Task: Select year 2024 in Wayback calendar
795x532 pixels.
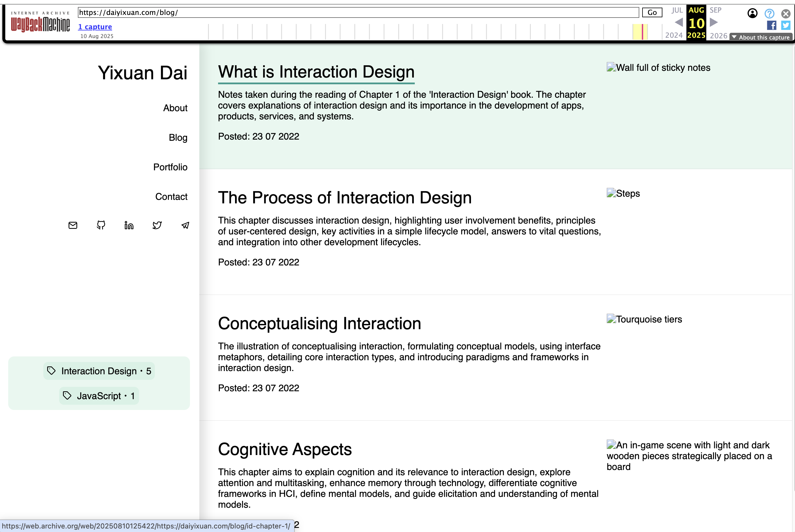Action: (x=674, y=35)
